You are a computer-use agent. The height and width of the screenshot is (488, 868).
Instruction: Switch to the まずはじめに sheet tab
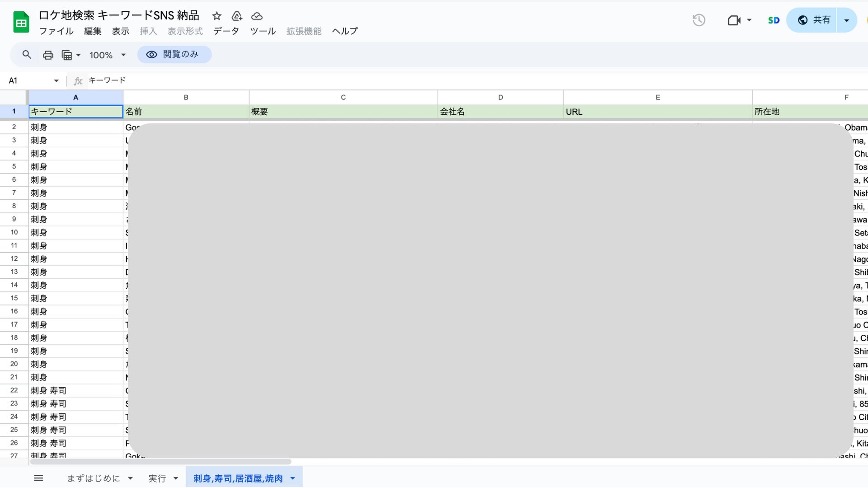(x=94, y=478)
